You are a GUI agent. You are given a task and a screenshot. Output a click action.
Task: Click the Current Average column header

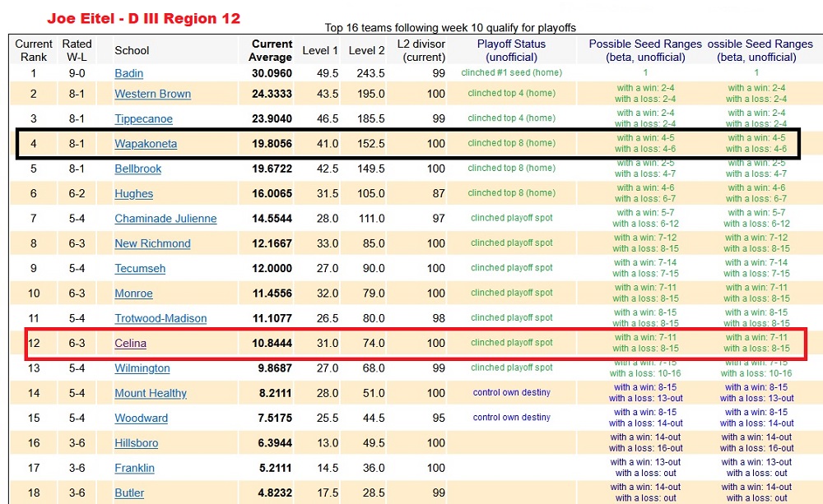[x=271, y=50]
